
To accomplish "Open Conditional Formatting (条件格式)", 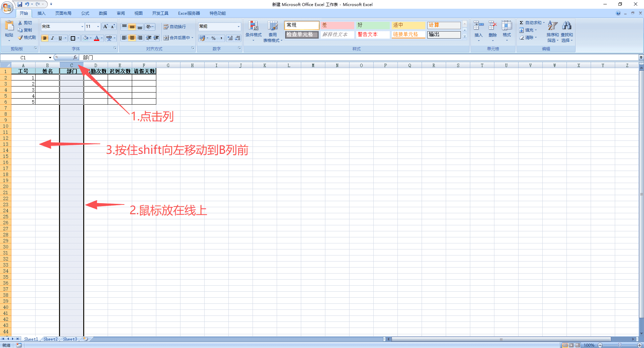I will click(253, 31).
